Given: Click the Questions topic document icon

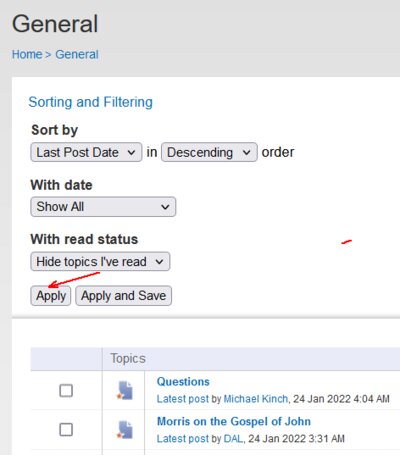Looking at the screenshot, I should pyautogui.click(x=125, y=390).
